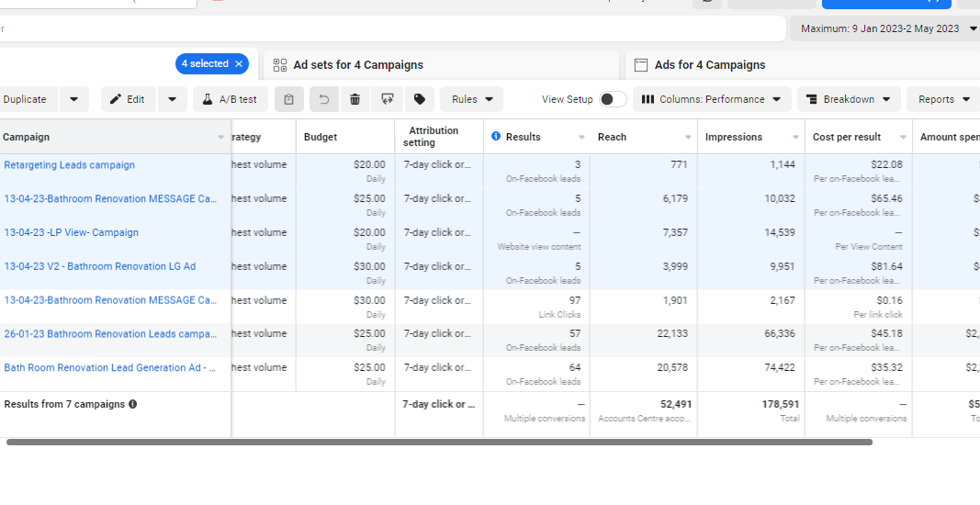
Task: Open Retargeting Leads campaign link
Action: pyautogui.click(x=70, y=165)
